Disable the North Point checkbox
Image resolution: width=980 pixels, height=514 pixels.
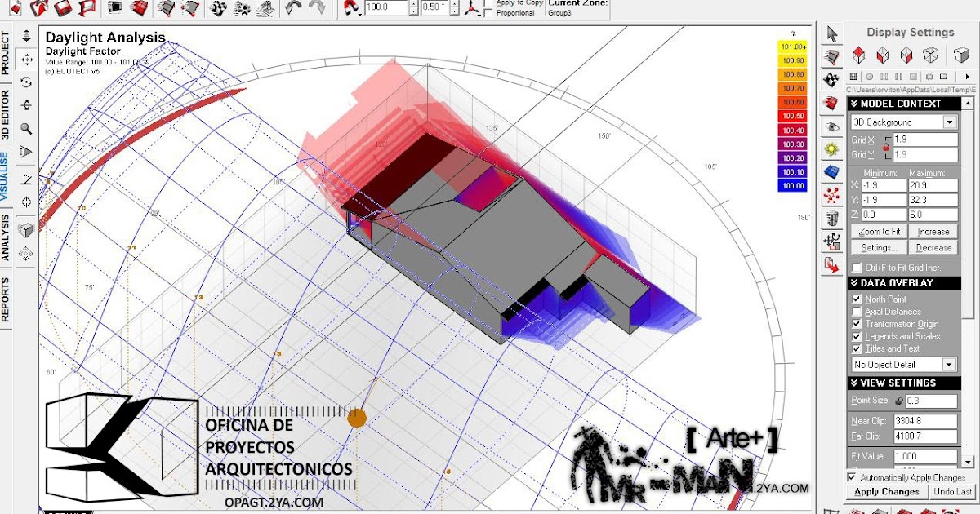click(x=856, y=299)
